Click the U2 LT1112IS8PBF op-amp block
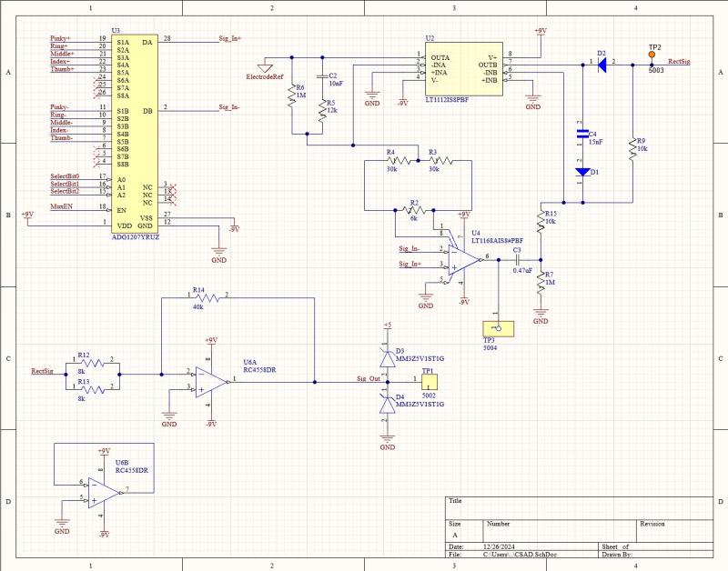 coord(462,68)
